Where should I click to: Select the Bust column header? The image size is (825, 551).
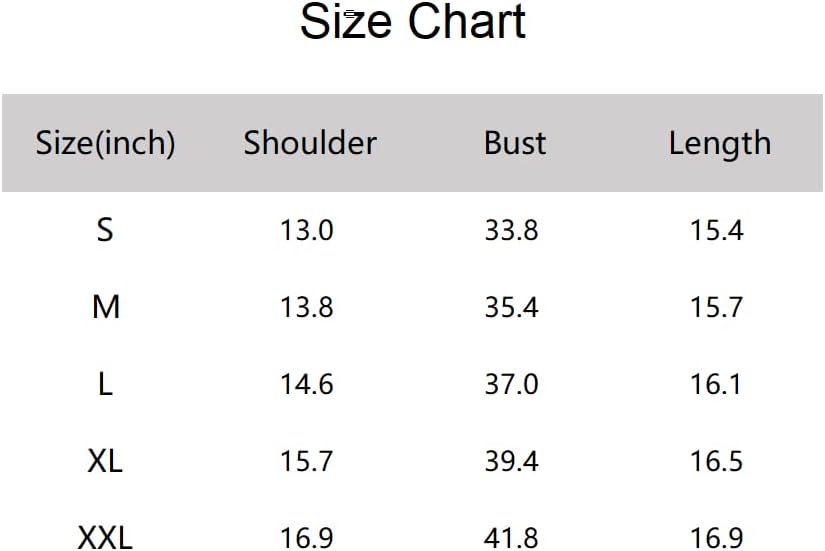point(514,143)
